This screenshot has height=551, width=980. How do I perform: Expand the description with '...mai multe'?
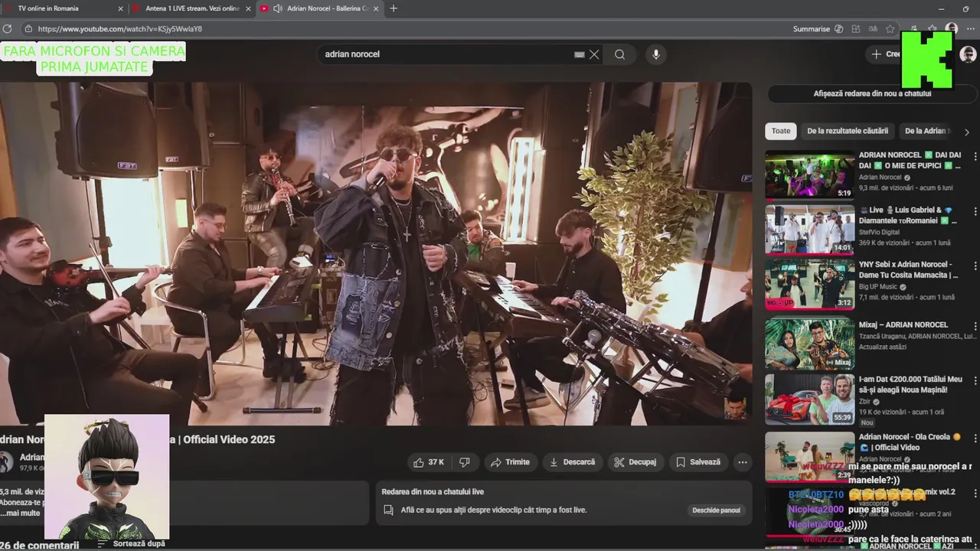point(21,513)
